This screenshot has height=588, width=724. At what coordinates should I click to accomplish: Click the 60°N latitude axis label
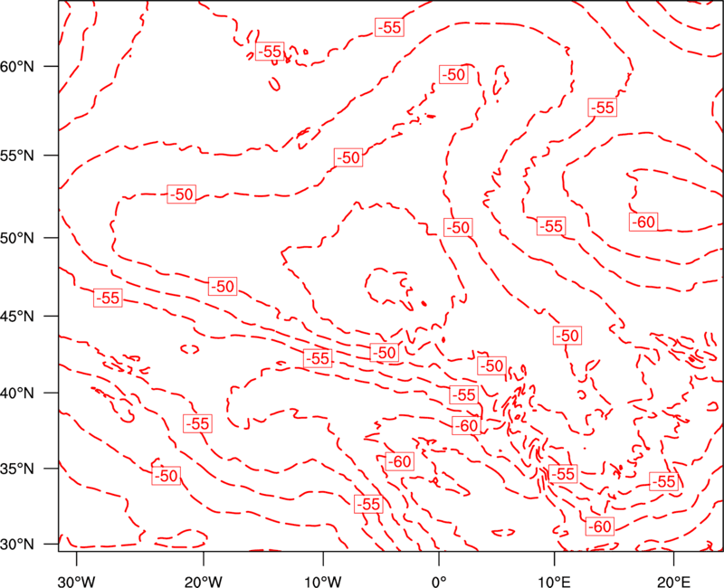tap(17, 66)
